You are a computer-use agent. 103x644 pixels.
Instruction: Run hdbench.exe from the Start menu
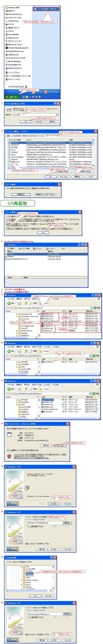pyautogui.click(x=12, y=38)
